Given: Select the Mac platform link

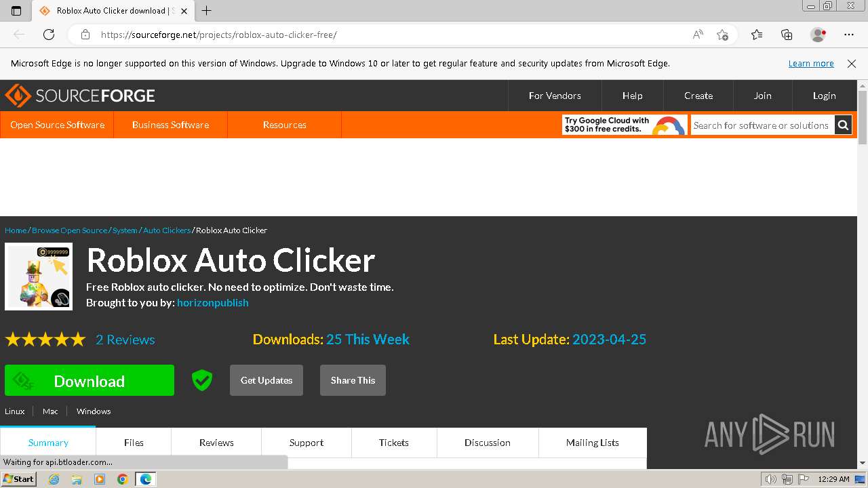Looking at the screenshot, I should point(50,411).
